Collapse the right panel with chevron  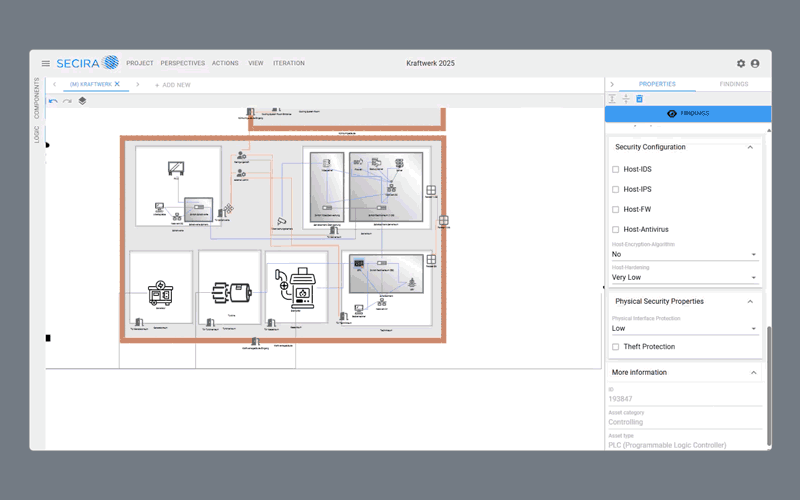(x=612, y=84)
